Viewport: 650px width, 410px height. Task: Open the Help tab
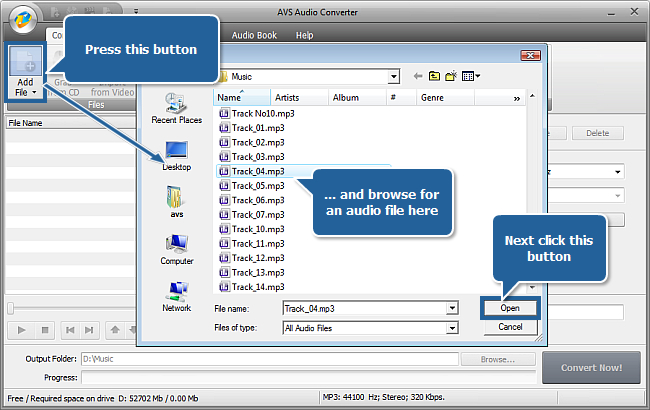[x=305, y=35]
